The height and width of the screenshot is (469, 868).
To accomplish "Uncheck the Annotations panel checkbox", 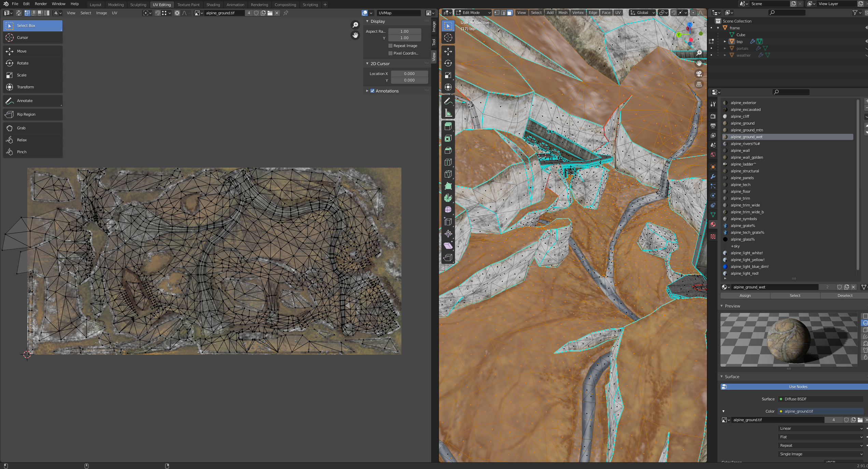I will [x=372, y=91].
